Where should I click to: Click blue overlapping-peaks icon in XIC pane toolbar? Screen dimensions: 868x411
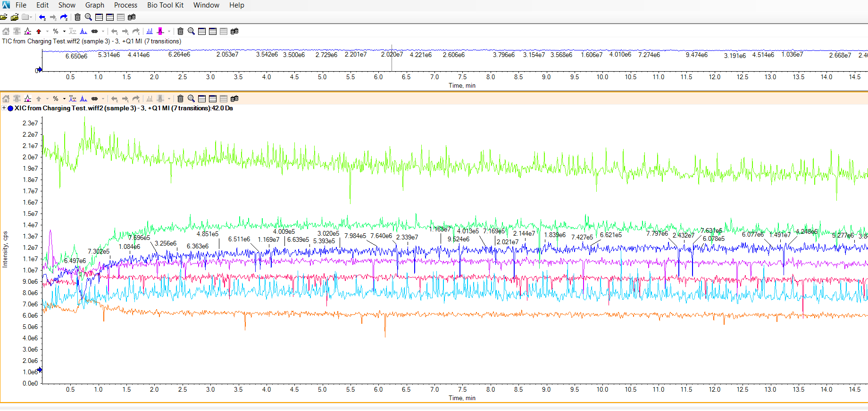83,99
